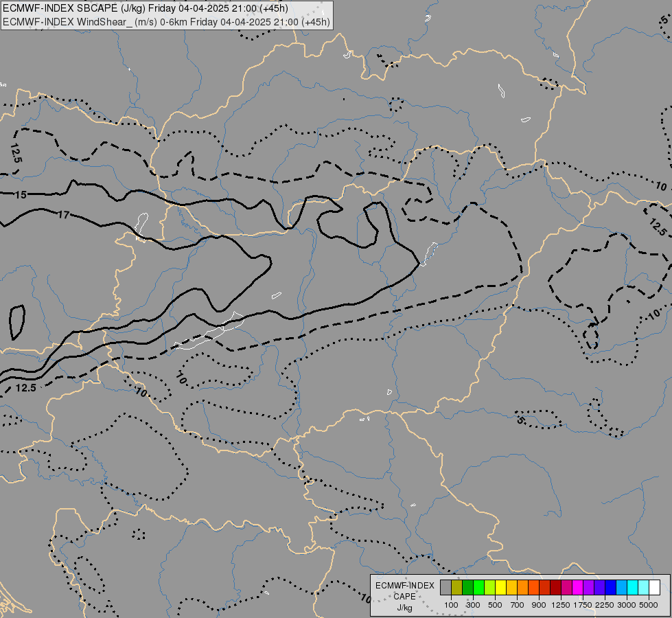The image size is (672, 618).
Task: Select the indigo-violet swatch before 2250 tick
Action: pyautogui.click(x=599, y=587)
